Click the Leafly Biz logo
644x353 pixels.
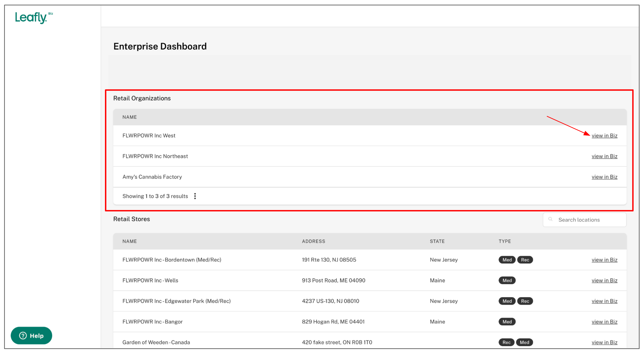(x=34, y=18)
